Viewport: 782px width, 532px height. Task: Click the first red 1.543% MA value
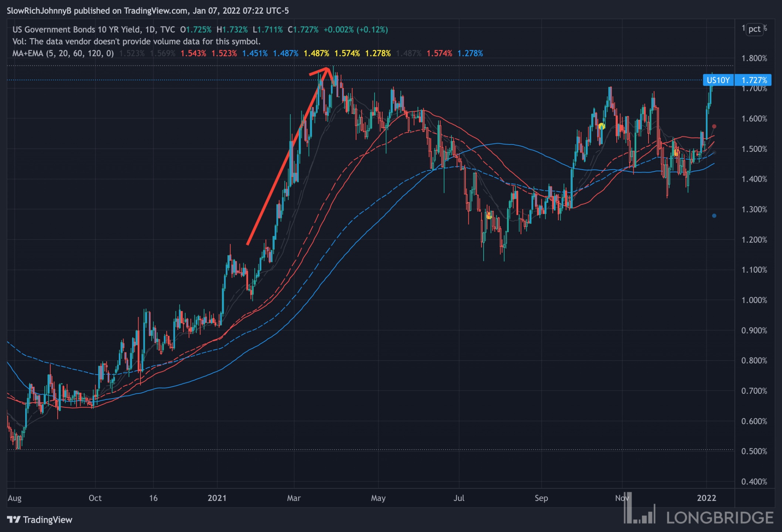click(x=193, y=53)
